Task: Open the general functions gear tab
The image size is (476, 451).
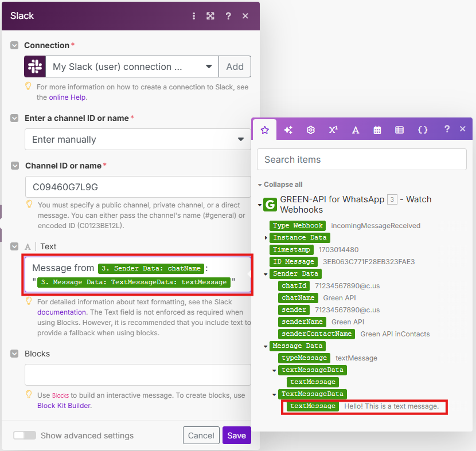Action: (310, 130)
